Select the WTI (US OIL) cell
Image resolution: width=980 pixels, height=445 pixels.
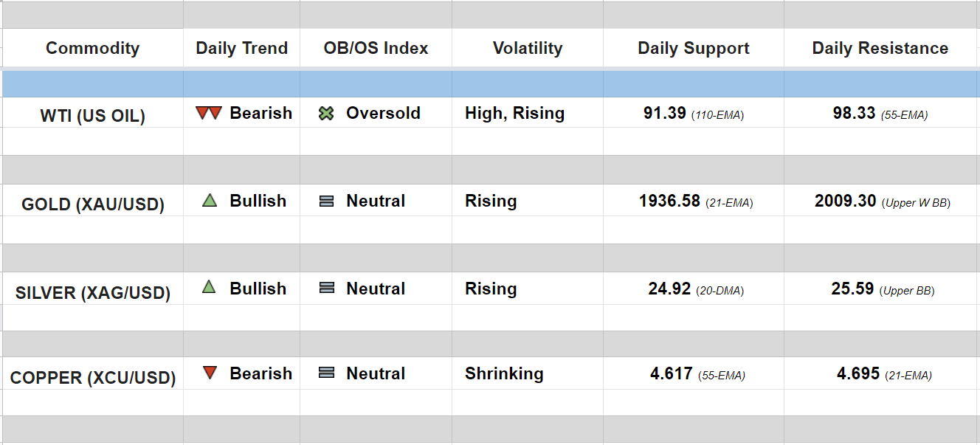pos(92,116)
